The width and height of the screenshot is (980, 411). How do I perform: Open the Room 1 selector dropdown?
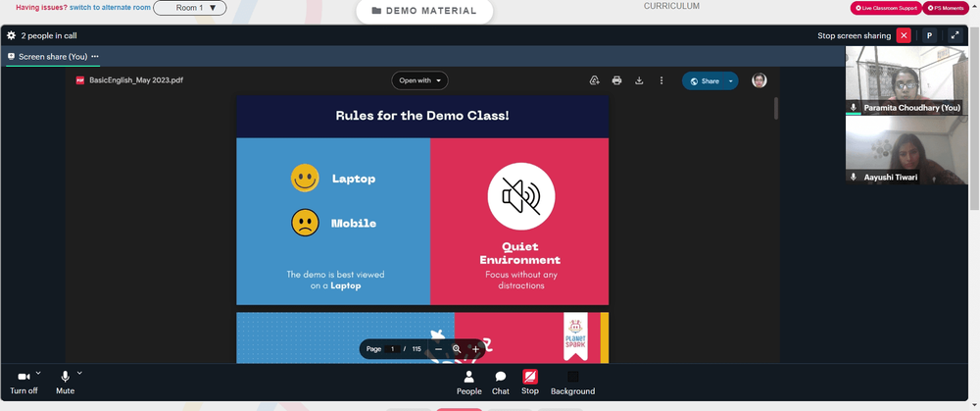click(190, 8)
